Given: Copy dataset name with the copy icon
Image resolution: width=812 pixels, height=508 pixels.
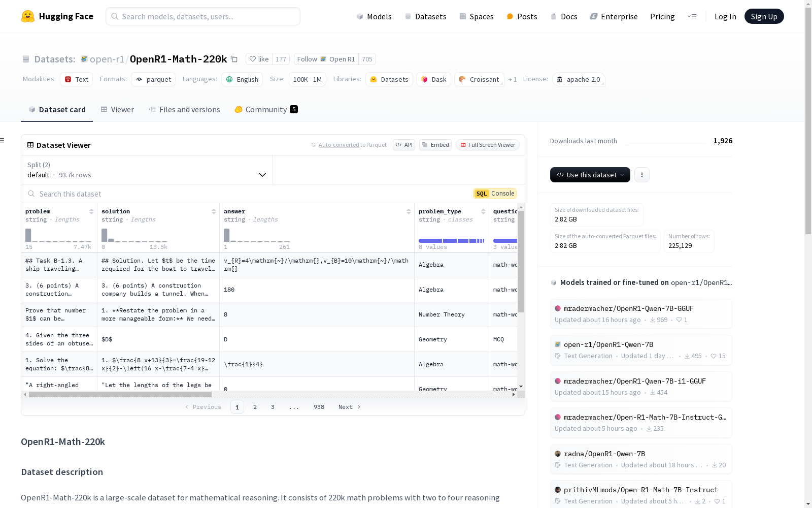Looking at the screenshot, I should (x=234, y=59).
